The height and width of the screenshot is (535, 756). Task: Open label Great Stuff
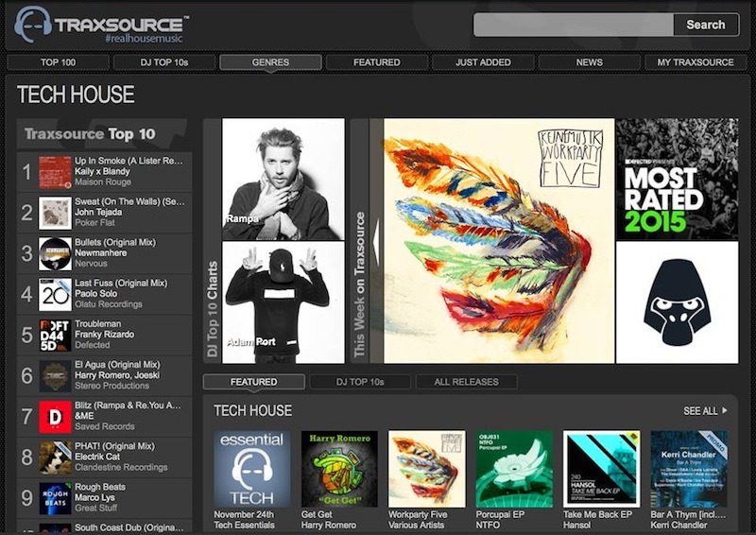(96, 508)
